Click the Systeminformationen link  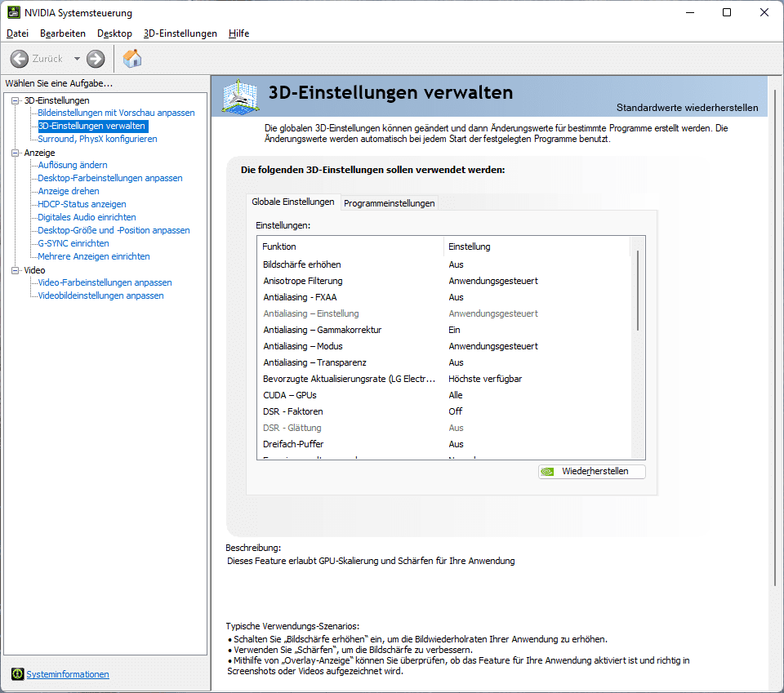click(68, 674)
